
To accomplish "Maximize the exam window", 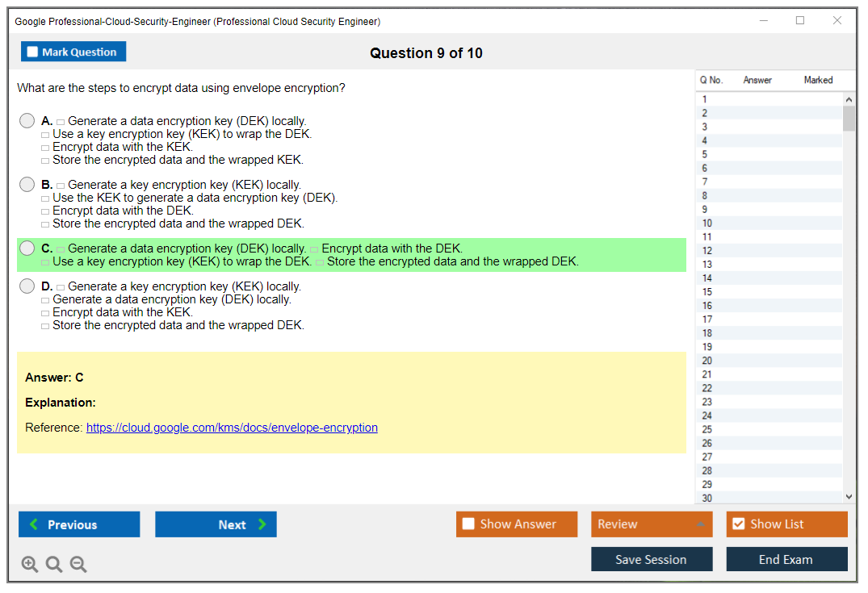I will (800, 21).
